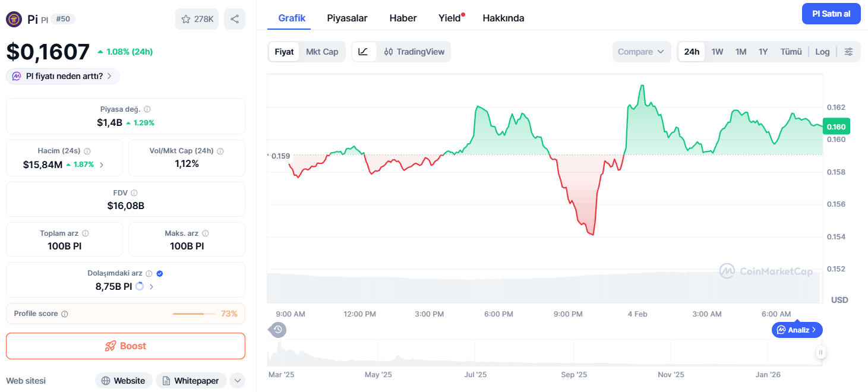868x392 pixels.
Task: Switch chart to Fiyat view
Action: (284, 52)
